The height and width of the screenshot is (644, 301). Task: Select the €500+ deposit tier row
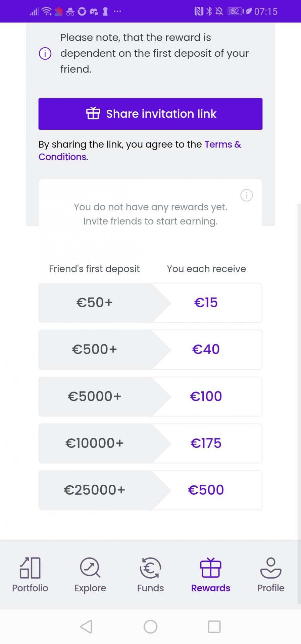95,350
